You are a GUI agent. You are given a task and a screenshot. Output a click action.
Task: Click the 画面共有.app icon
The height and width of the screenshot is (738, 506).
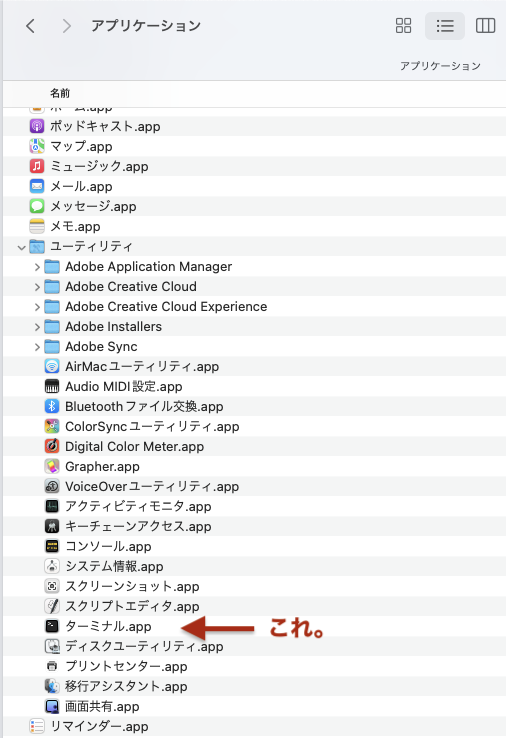(x=52, y=706)
